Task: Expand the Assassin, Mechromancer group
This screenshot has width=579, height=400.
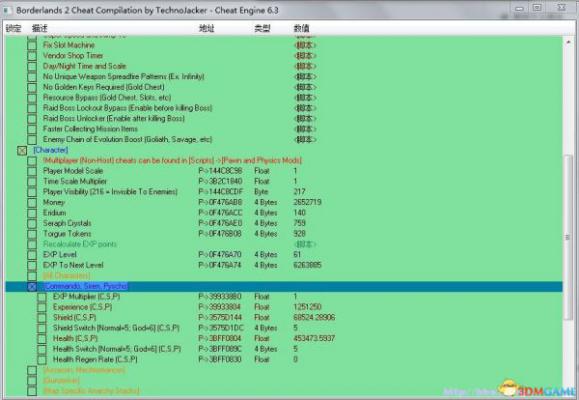Action: [x=32, y=370]
